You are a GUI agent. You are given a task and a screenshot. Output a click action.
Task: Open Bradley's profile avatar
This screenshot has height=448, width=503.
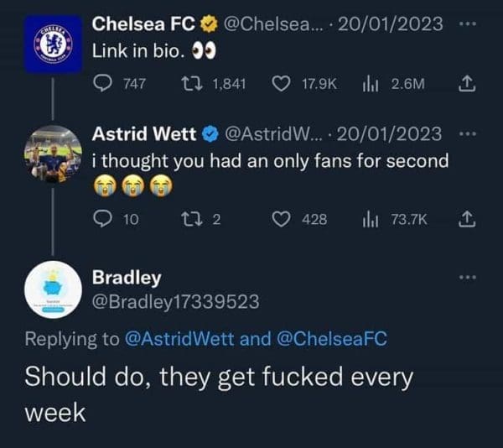(x=53, y=290)
